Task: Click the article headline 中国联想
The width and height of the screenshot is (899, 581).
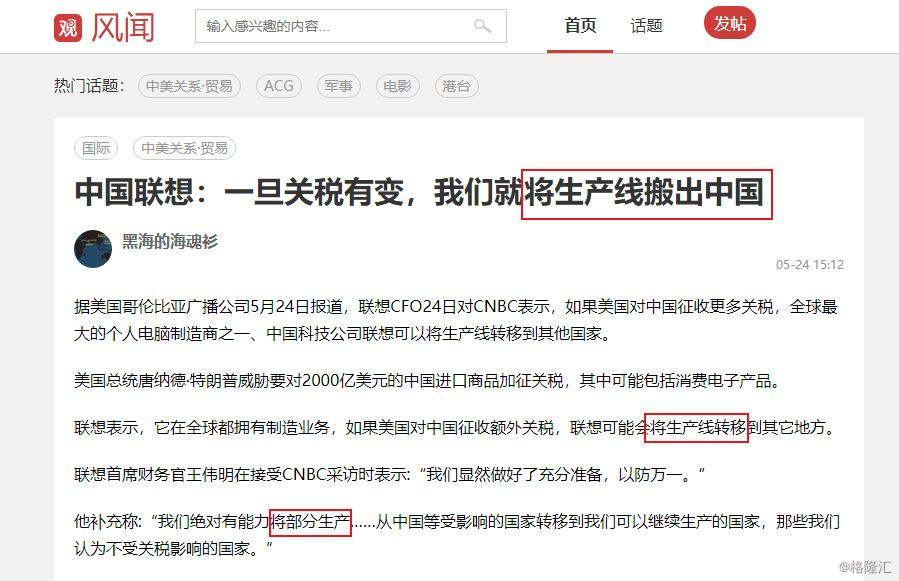Action: click(420, 192)
